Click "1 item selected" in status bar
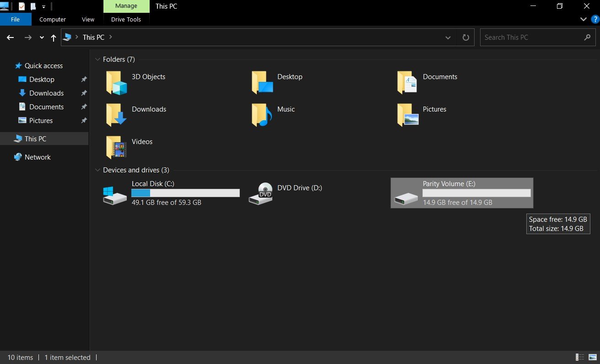This screenshot has height=364, width=600. click(x=67, y=358)
